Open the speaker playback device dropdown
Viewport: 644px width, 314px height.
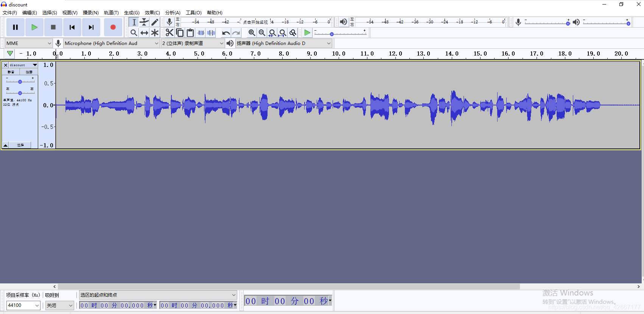[284, 43]
